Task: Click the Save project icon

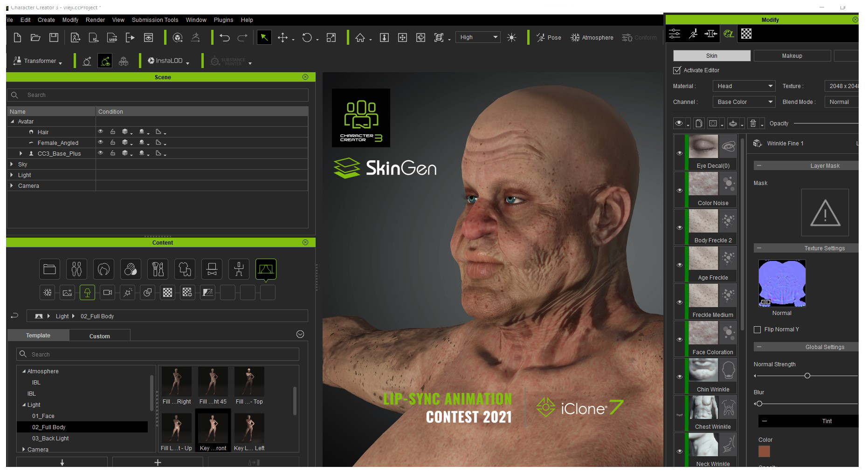Action: pyautogui.click(x=54, y=38)
